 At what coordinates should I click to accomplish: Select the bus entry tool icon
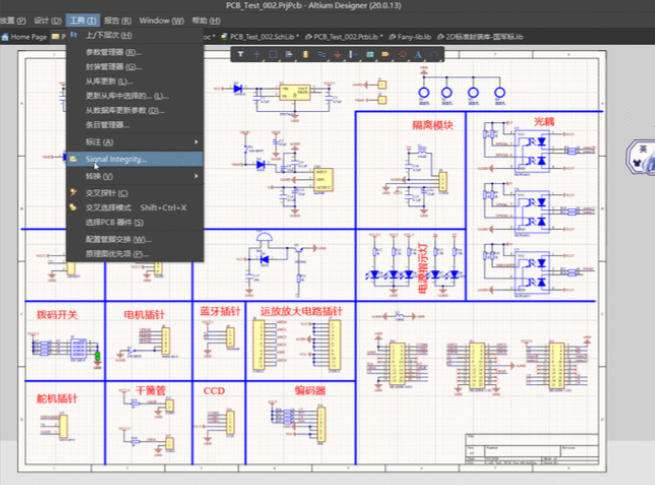(353, 54)
